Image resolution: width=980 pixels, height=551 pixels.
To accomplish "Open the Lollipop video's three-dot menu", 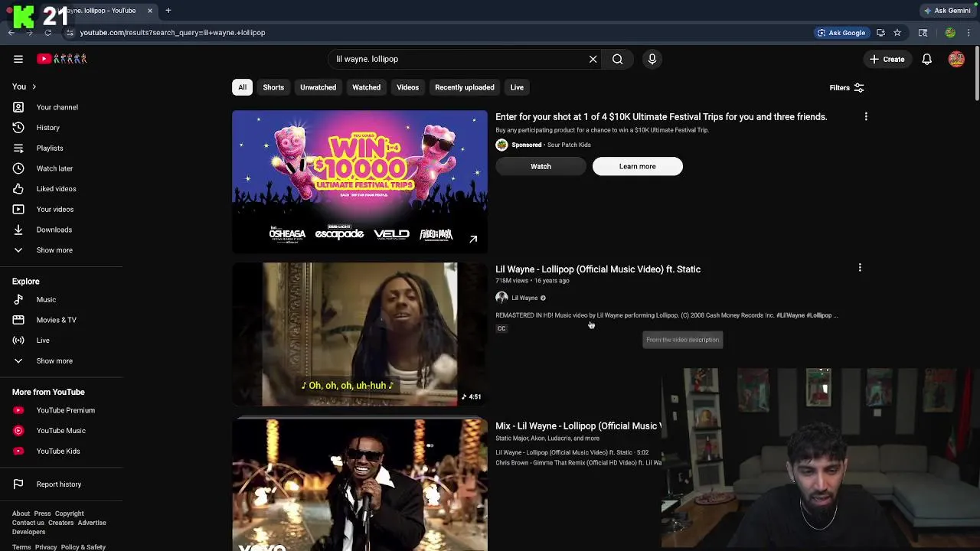I will pos(860,268).
